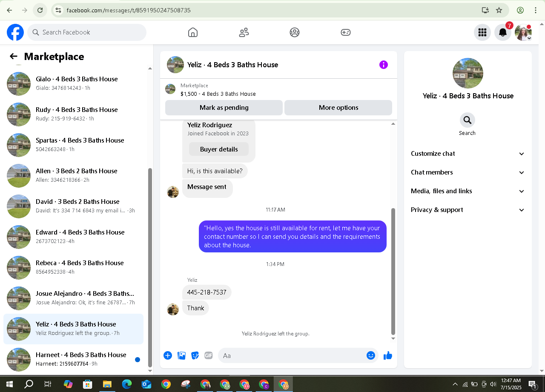Show hidden system tray icons chevron
The image size is (545, 392).
pyautogui.click(x=455, y=384)
